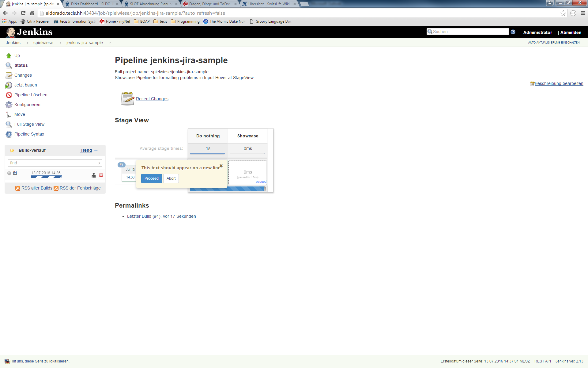Image resolution: width=588 pixels, height=368 pixels.
Task: Click RSS aller Builds feed icon
Action: [18, 188]
